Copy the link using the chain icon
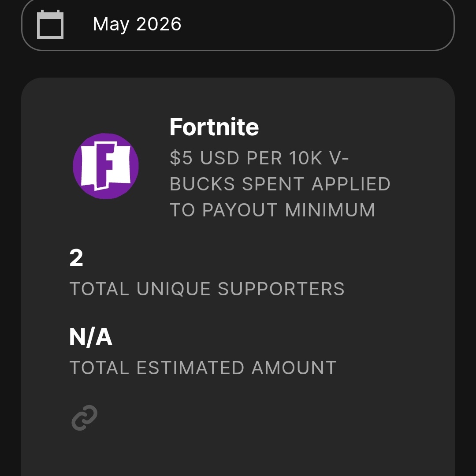The image size is (476, 476). tap(84, 418)
